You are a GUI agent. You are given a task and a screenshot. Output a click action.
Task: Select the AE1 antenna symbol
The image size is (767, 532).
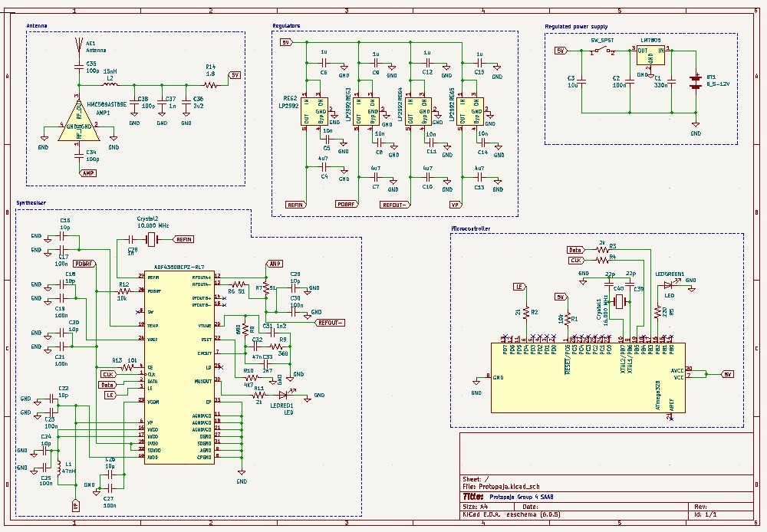tap(78, 48)
